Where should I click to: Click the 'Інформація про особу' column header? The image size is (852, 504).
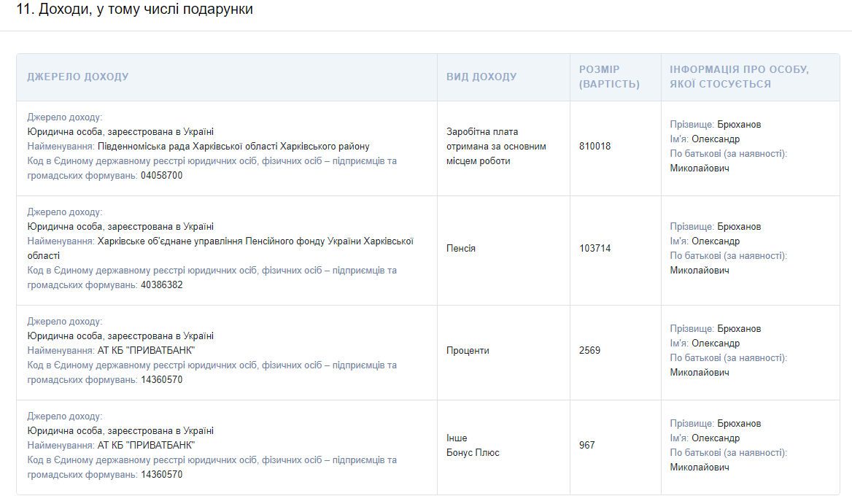click(739, 77)
